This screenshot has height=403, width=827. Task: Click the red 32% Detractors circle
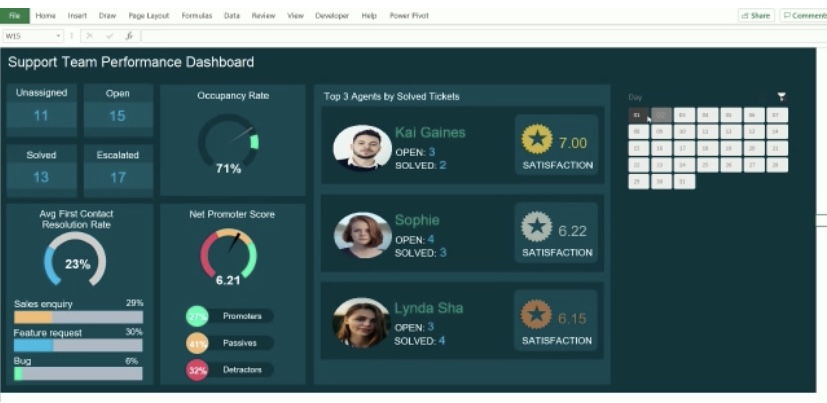coord(197,370)
